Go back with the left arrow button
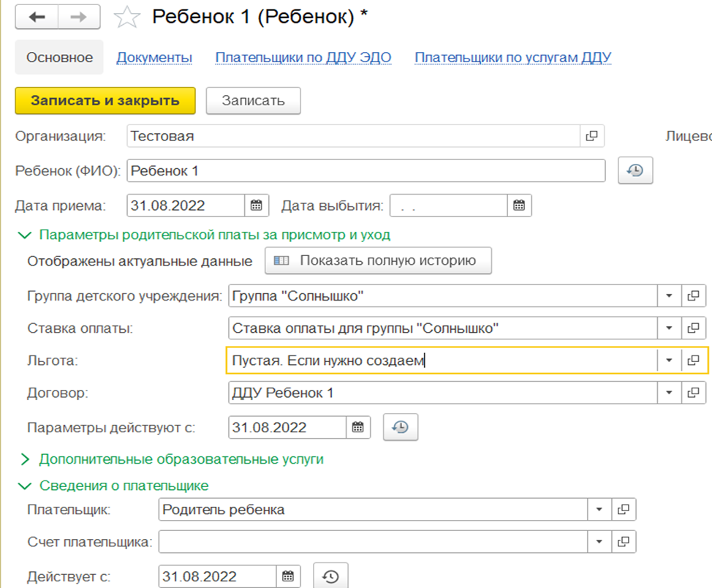Viewport: 712px width, 588px height. coord(37,18)
